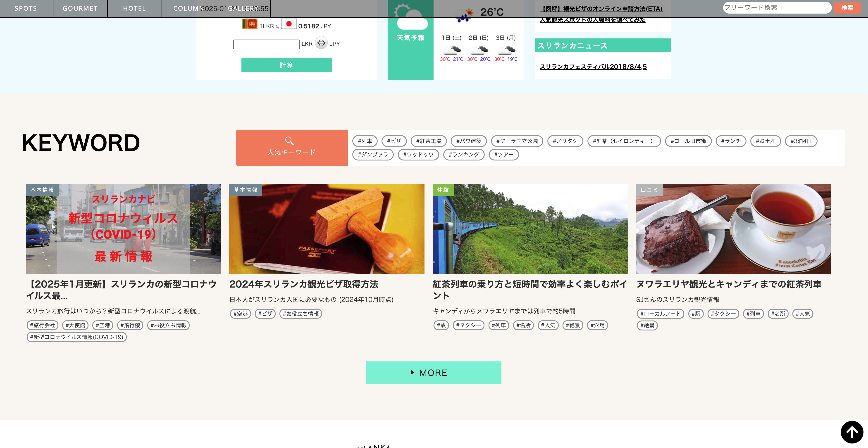Screen dimensions: 868x448
Task: Select the #紅茶（セイロンティー） keyword tag
Action: tap(624, 141)
